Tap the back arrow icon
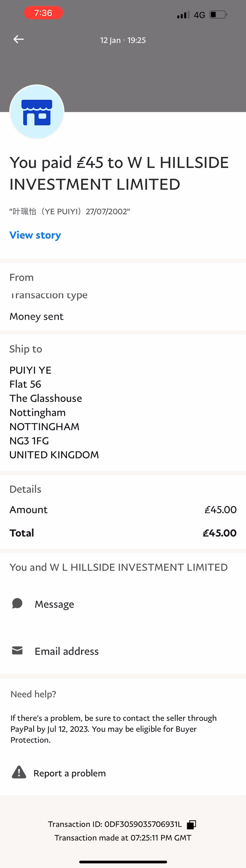246x868 pixels. pyautogui.click(x=19, y=39)
